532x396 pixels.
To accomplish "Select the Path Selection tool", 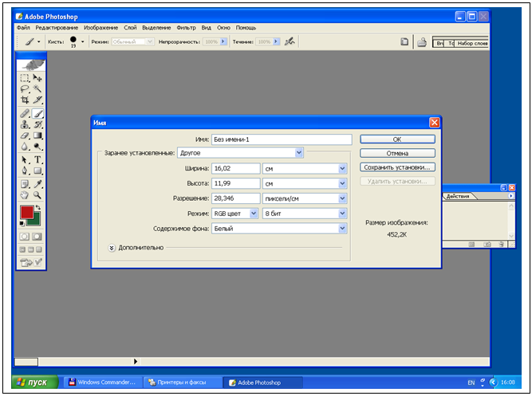I will 25,159.
